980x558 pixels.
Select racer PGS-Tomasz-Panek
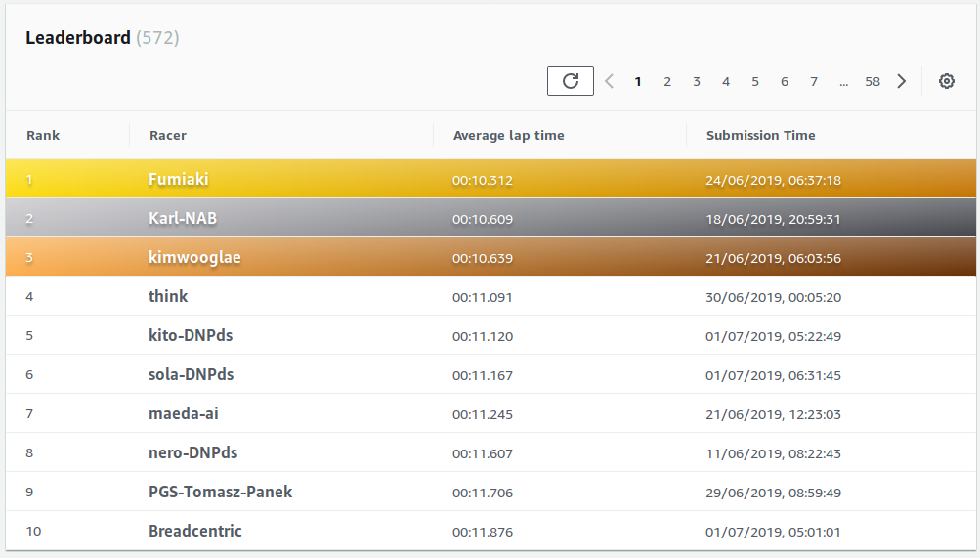(x=220, y=492)
